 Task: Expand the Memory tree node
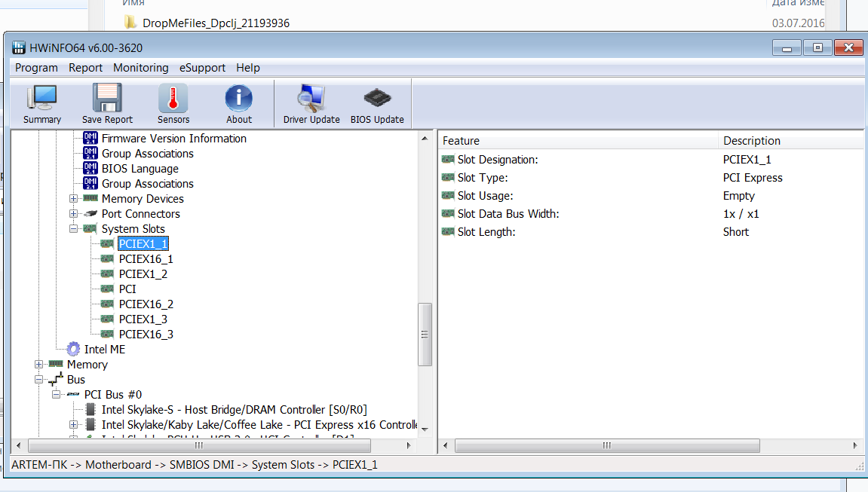point(38,365)
